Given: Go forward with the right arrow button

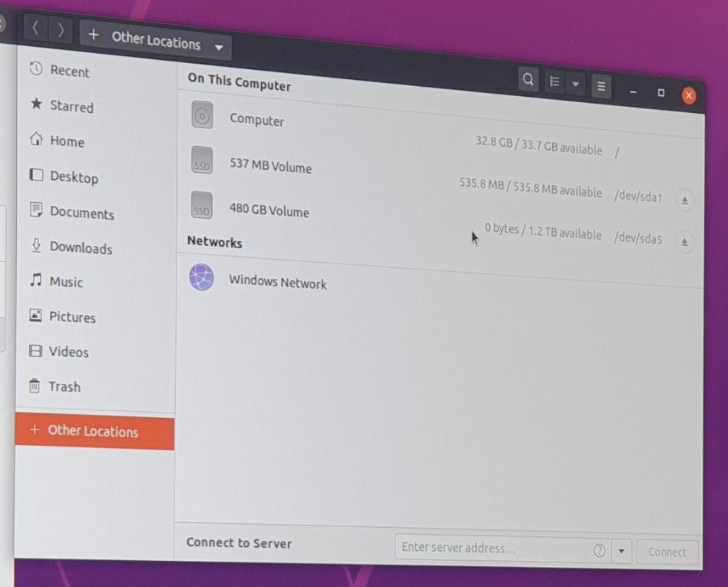Looking at the screenshot, I should (x=61, y=30).
